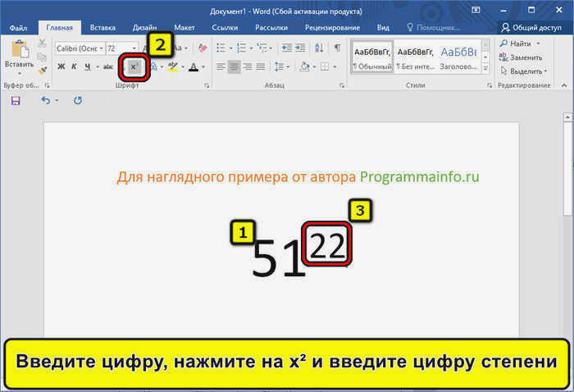Expand the Find (Найти) dropdown arrow
Screen dimensions: 574x392
pos(538,43)
